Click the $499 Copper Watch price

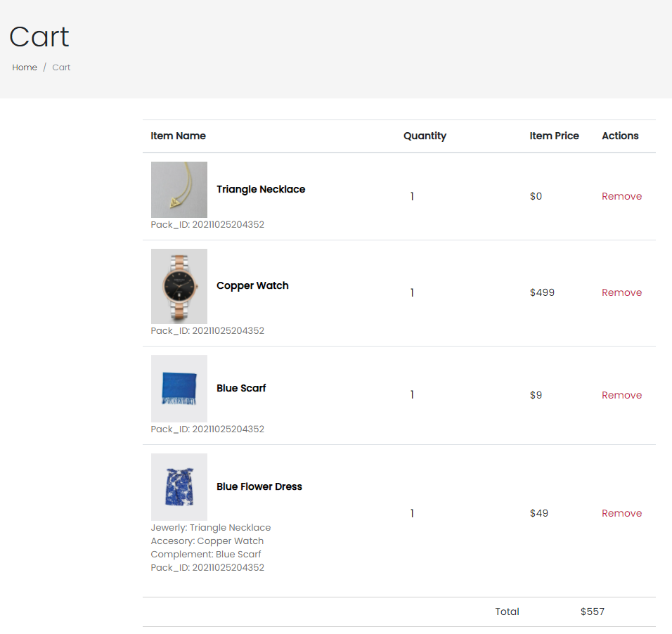click(x=542, y=292)
